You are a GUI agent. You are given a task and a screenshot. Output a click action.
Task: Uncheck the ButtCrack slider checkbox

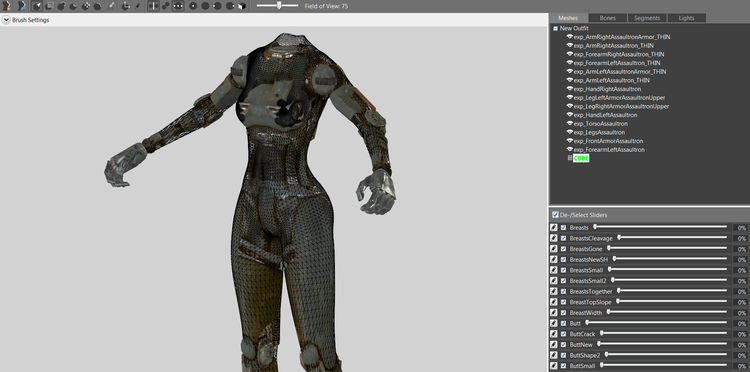(563, 334)
